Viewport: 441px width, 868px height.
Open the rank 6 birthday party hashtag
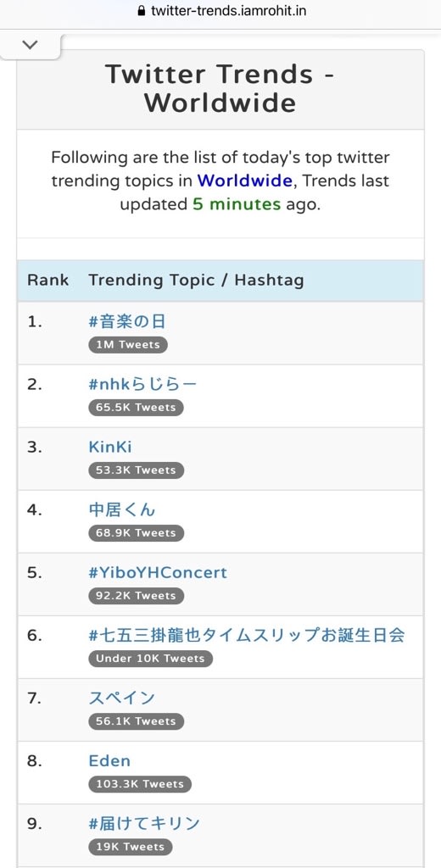tap(247, 635)
